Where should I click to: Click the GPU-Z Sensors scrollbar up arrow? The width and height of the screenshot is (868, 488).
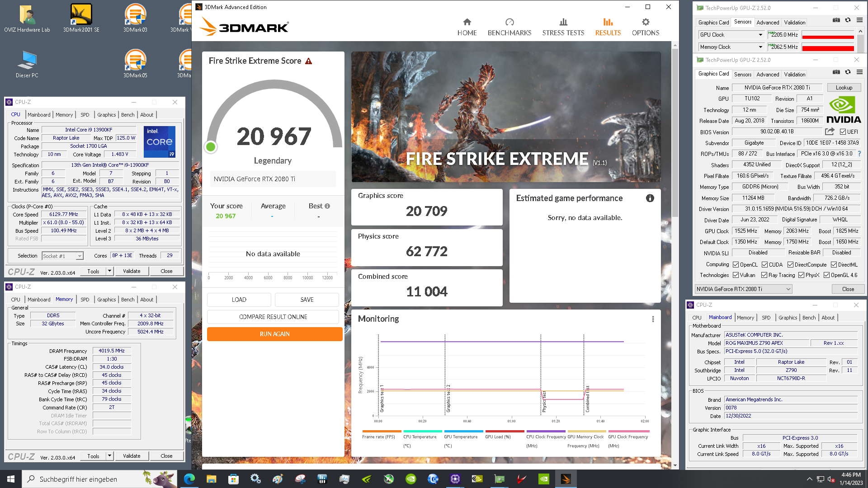[x=860, y=32]
